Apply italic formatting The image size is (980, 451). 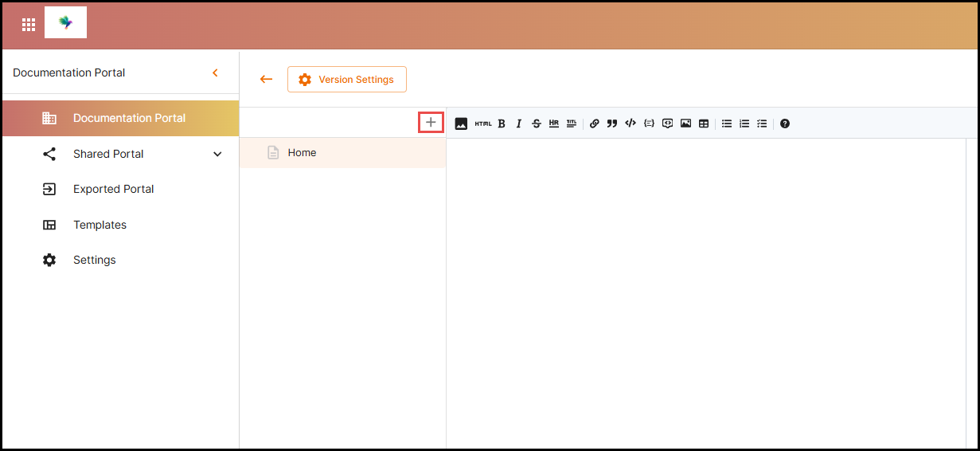point(518,124)
